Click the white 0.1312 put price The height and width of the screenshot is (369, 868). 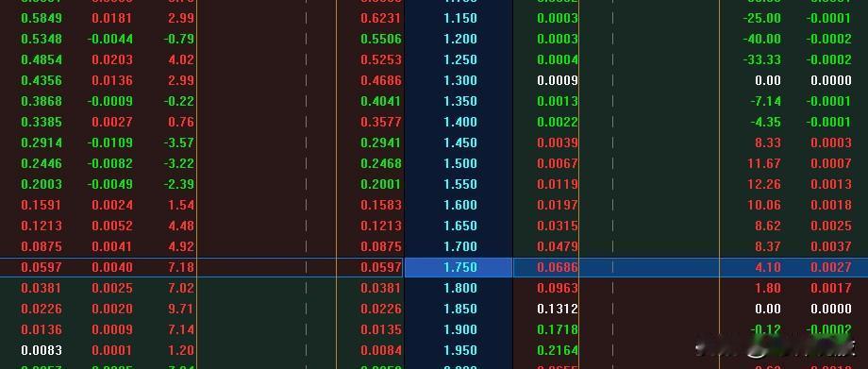[558, 310]
